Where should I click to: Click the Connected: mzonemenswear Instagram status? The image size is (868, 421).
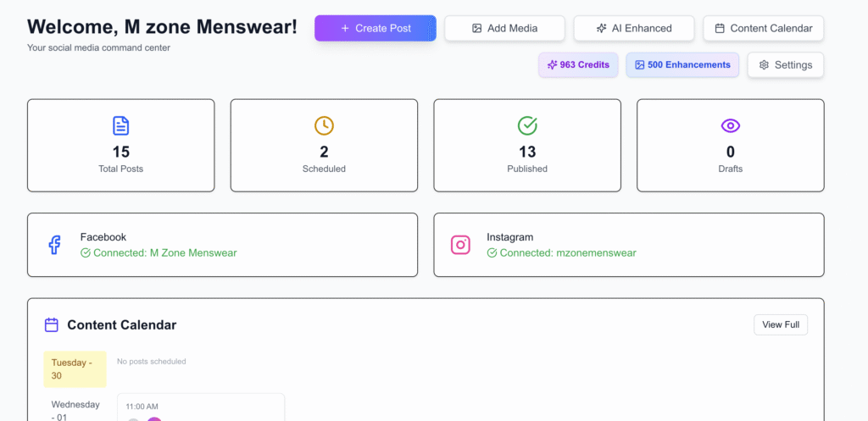pyautogui.click(x=561, y=252)
